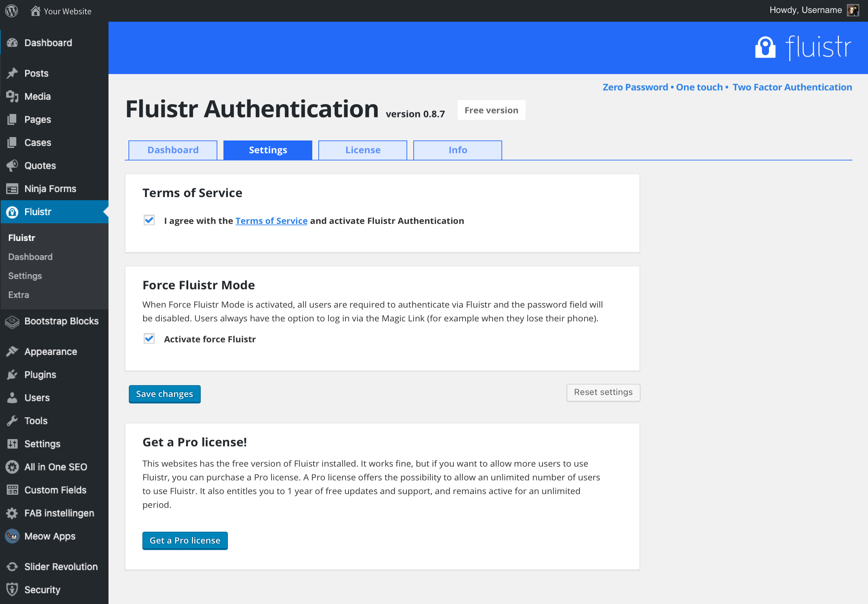Click the Two Factor Authentication tagline text
The height and width of the screenshot is (604, 868).
point(792,88)
